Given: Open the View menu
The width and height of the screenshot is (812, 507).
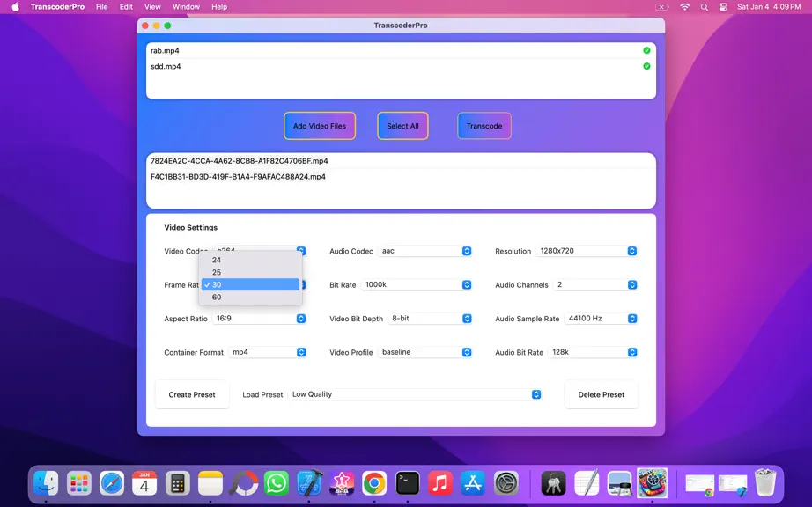Looking at the screenshot, I should point(152,7).
